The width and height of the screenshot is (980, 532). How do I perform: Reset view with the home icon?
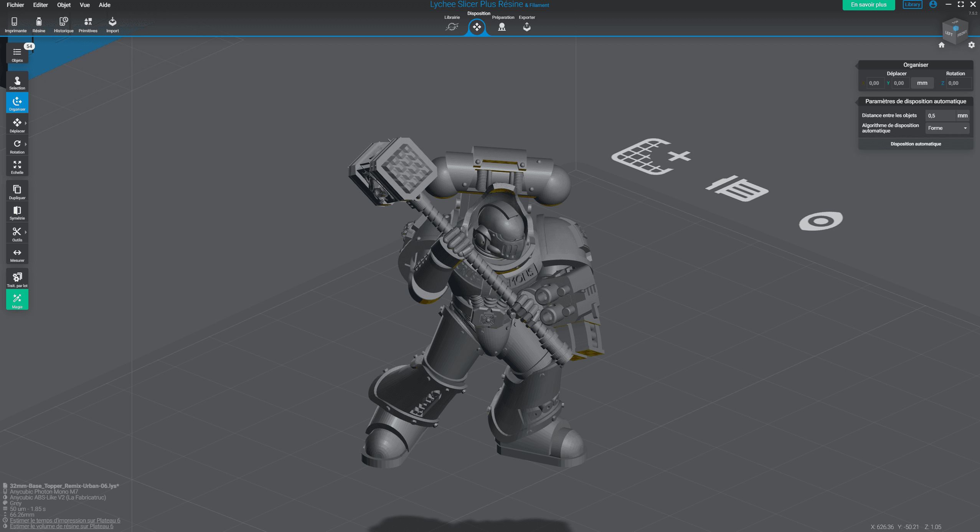click(x=941, y=45)
